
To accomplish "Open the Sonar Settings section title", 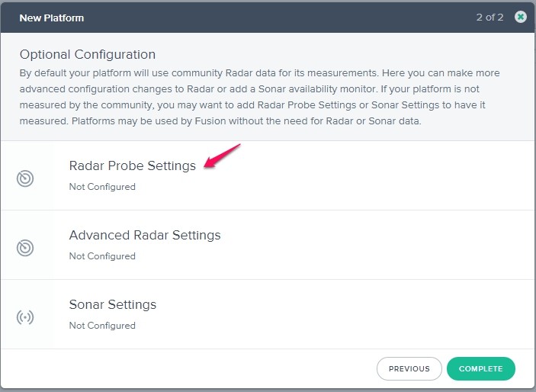I will [112, 304].
